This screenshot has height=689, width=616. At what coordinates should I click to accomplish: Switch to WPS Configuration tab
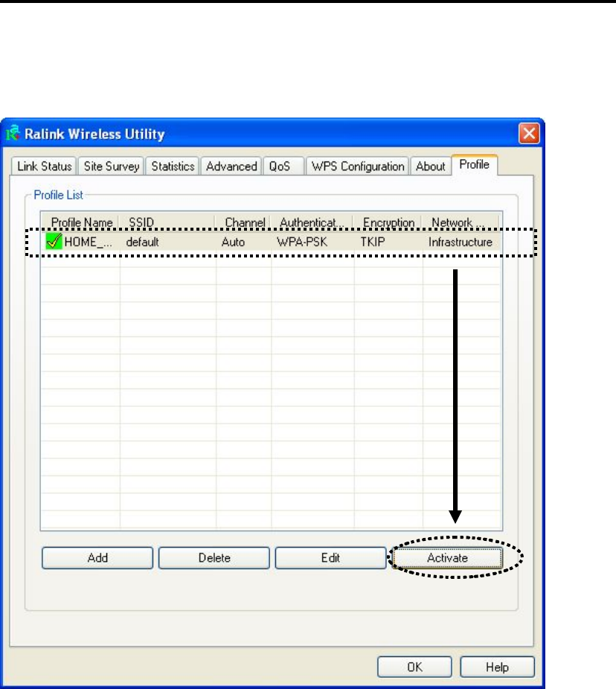357,166
